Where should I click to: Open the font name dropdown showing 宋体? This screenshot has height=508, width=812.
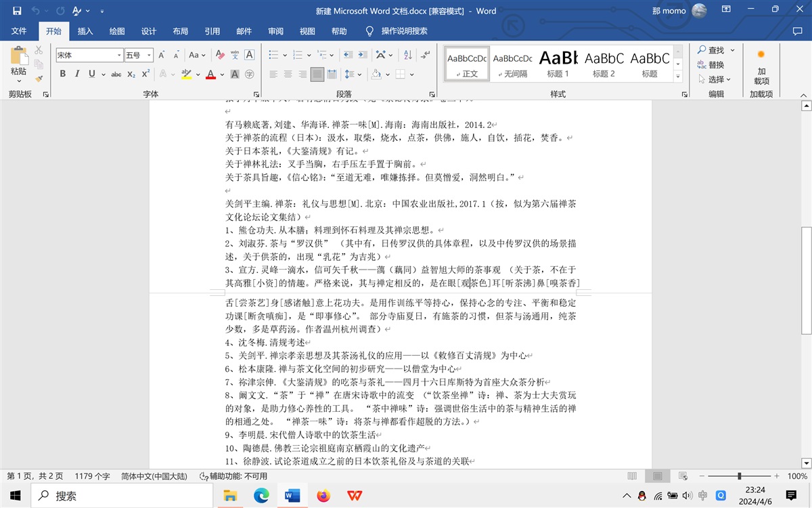(x=119, y=55)
